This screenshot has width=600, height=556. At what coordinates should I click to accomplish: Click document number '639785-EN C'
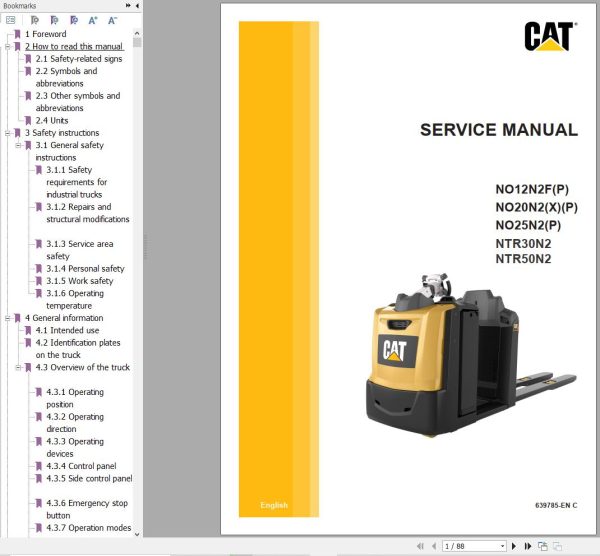[556, 505]
